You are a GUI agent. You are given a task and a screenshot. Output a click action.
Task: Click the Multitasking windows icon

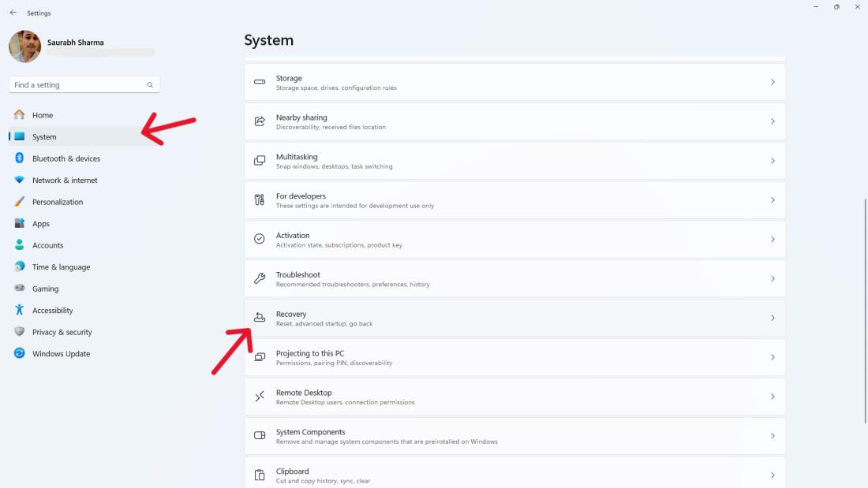pos(260,161)
